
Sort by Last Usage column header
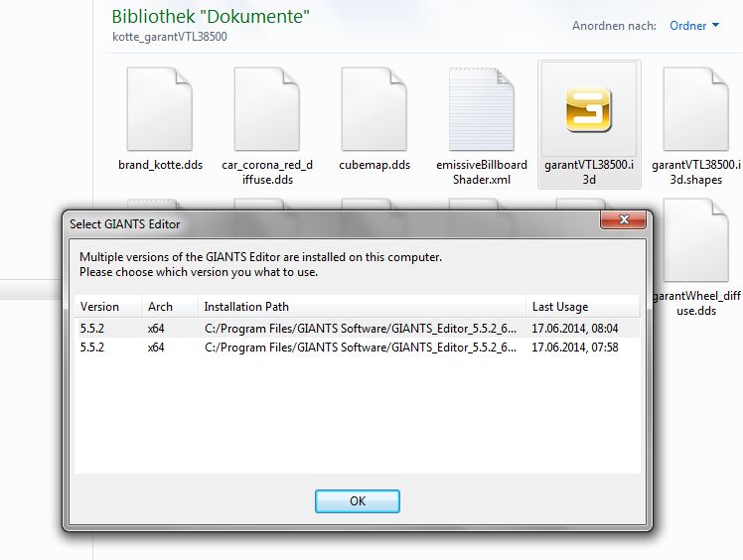(x=560, y=307)
